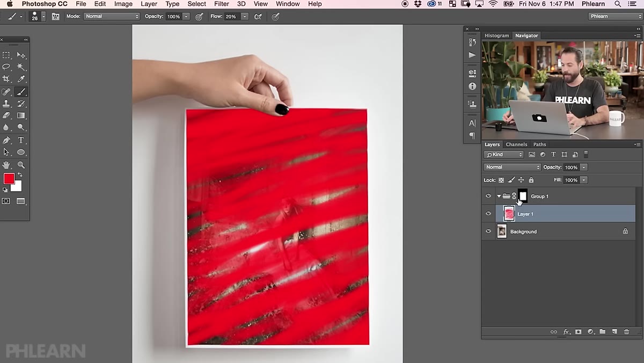Toggle pressure for size in options bar

[x=275, y=17]
